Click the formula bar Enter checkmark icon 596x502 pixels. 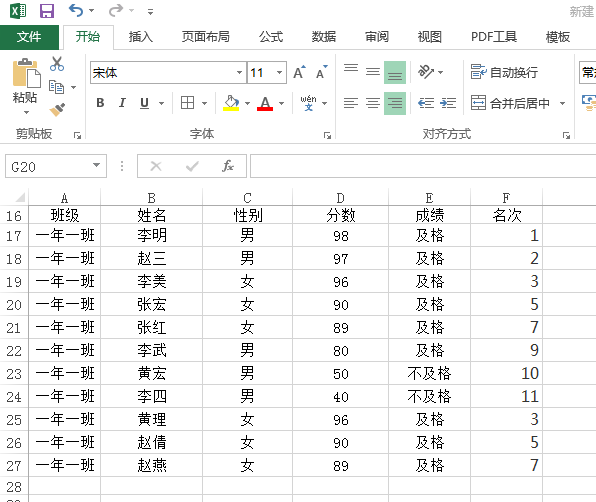point(192,166)
